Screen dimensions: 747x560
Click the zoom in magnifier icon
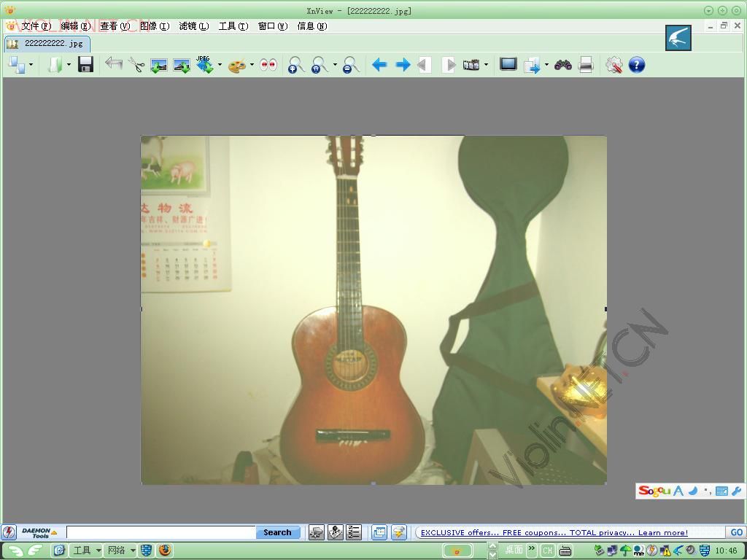(x=296, y=65)
